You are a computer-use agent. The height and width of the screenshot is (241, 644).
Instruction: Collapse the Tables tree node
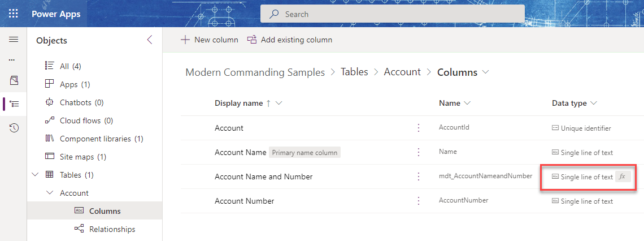point(35,175)
